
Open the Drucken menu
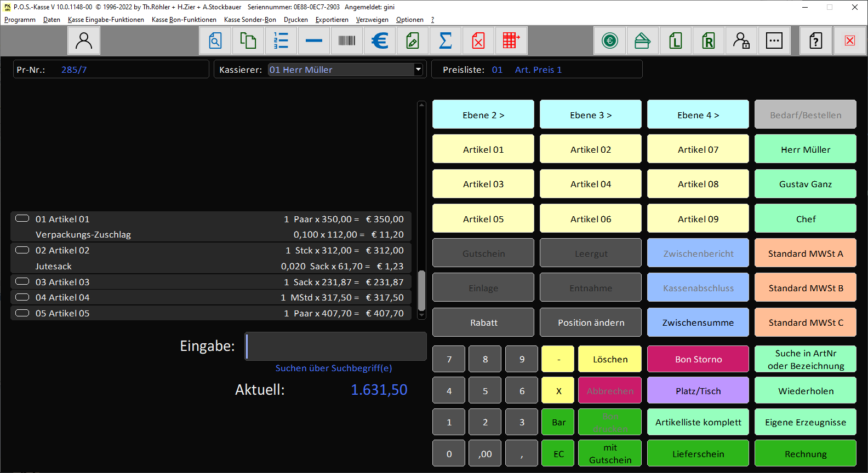tap(295, 20)
